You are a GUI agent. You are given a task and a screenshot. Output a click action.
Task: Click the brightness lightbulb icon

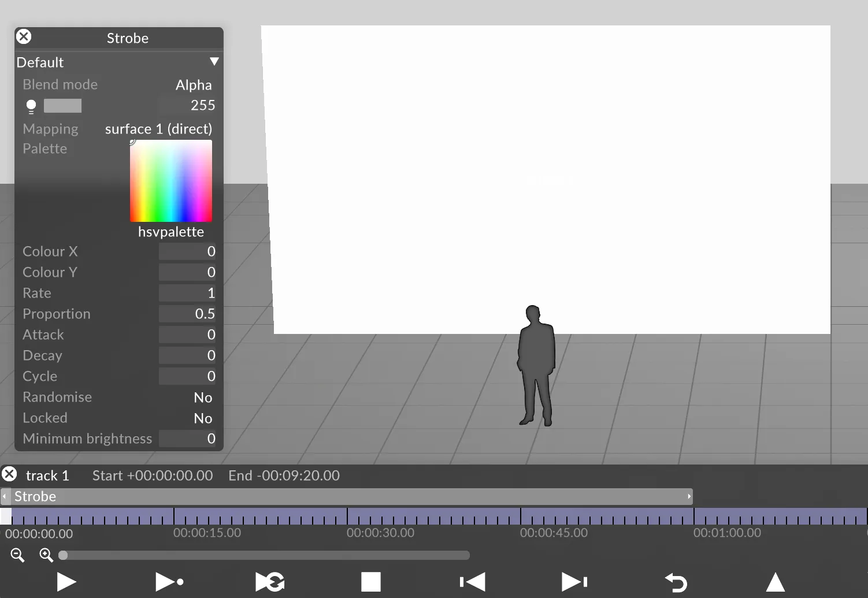(x=31, y=106)
